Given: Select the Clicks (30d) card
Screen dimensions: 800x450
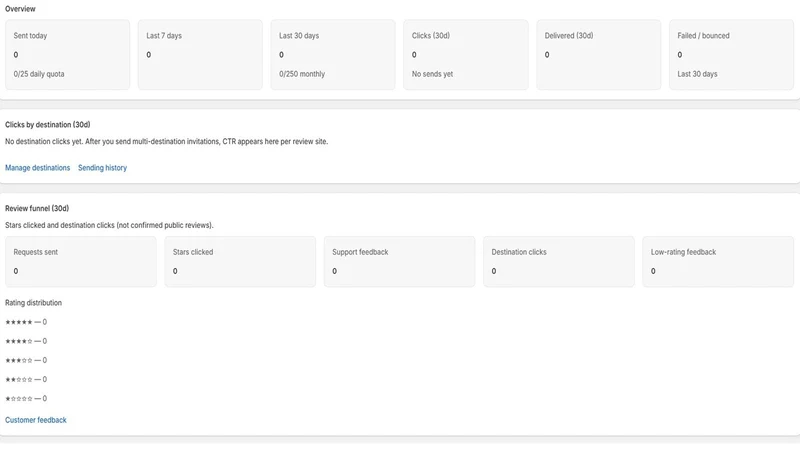Looking at the screenshot, I should click(x=466, y=55).
